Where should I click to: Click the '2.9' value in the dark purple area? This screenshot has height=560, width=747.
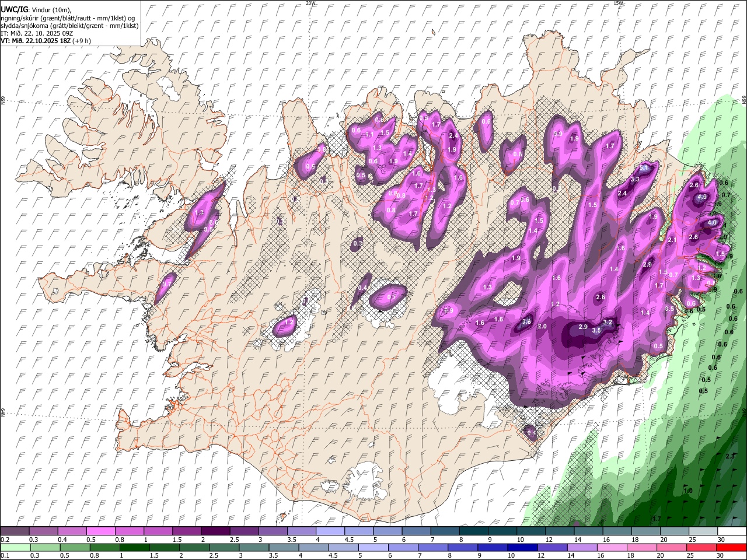[x=582, y=327]
